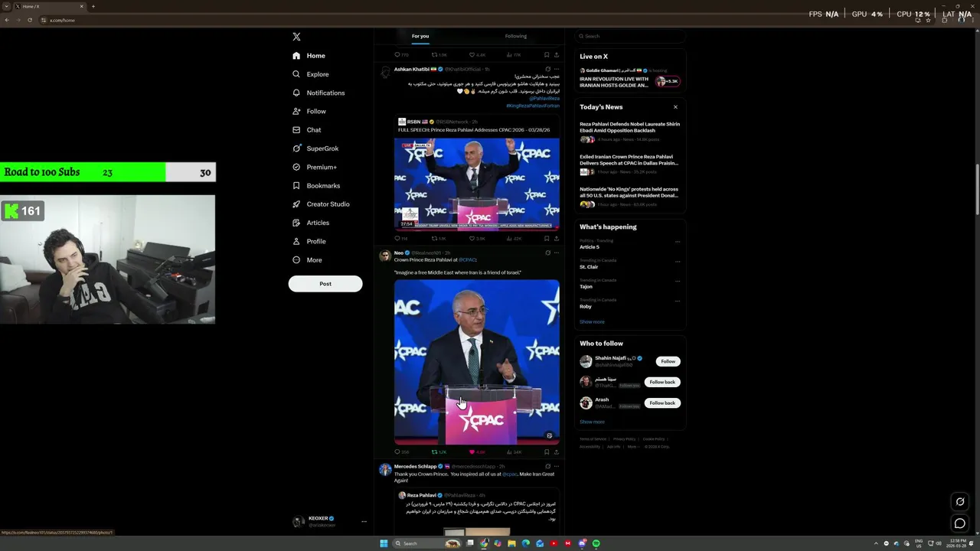Reload the page in the browser

coord(30,20)
